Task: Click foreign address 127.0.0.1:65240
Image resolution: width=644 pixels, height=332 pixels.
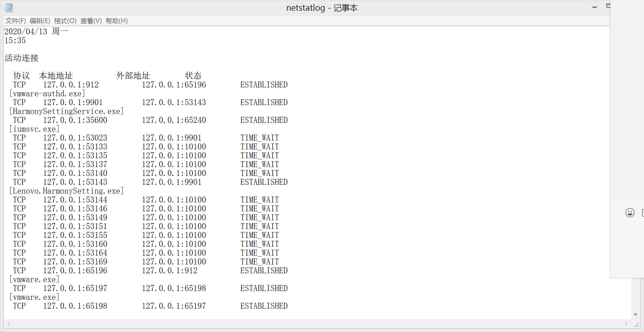Action: coord(174,120)
